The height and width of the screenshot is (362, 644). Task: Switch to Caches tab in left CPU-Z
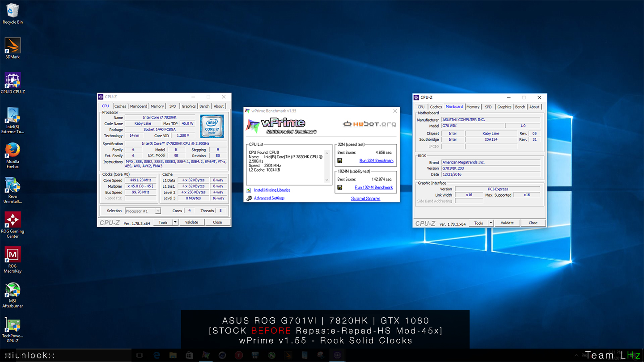[x=120, y=106]
